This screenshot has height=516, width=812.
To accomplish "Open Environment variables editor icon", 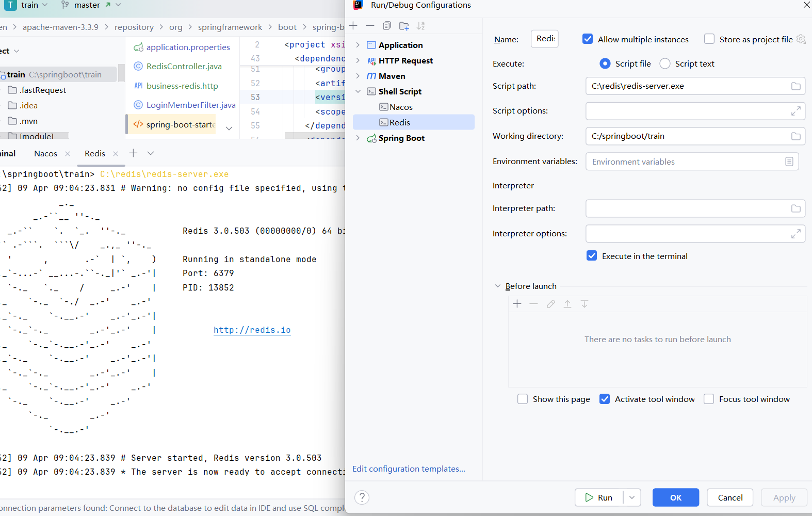I will click(789, 162).
